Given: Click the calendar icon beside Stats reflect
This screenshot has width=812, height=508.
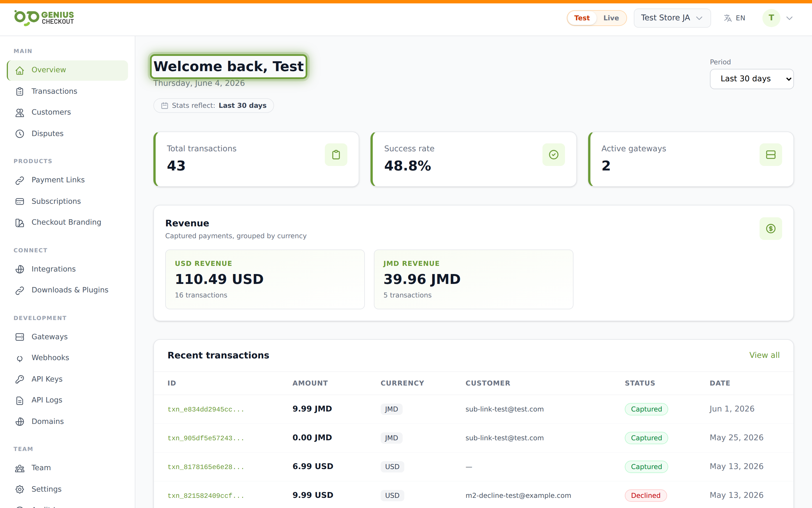Looking at the screenshot, I should pyautogui.click(x=164, y=106).
